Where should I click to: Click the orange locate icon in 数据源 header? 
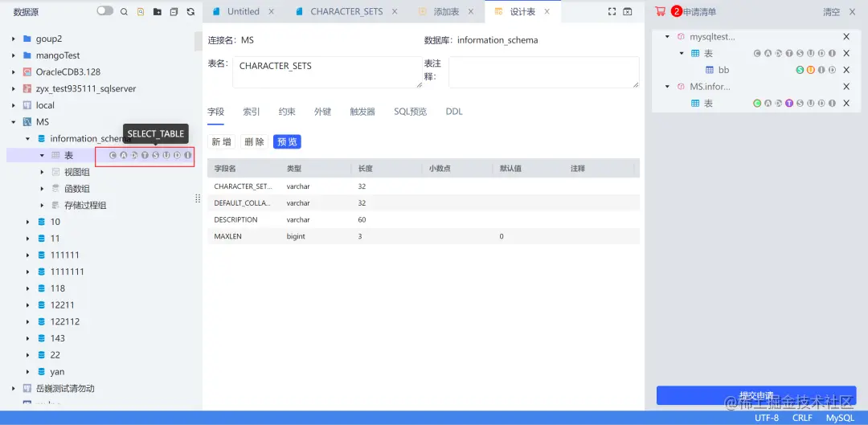point(141,11)
